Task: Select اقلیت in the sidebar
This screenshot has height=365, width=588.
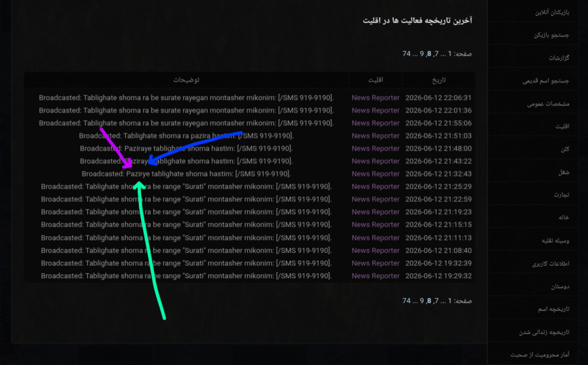Action: [562, 126]
